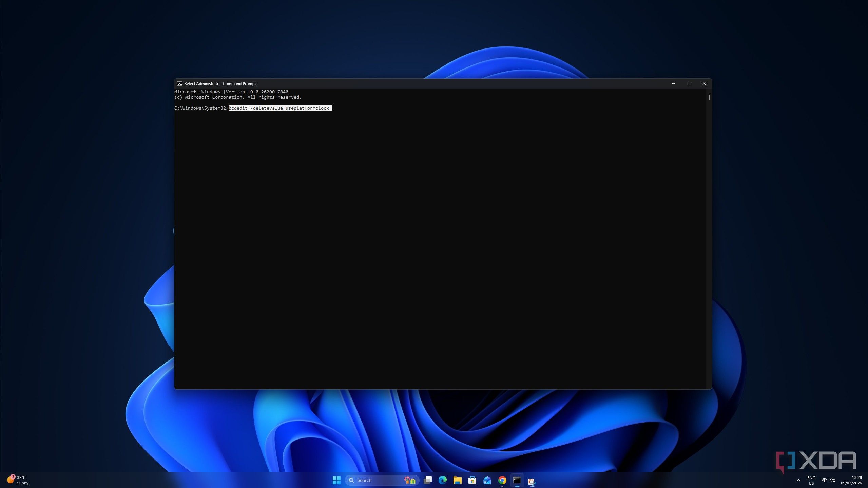Click the Microsoft Windows version line
This screenshot has height=488, width=868.
[233, 92]
